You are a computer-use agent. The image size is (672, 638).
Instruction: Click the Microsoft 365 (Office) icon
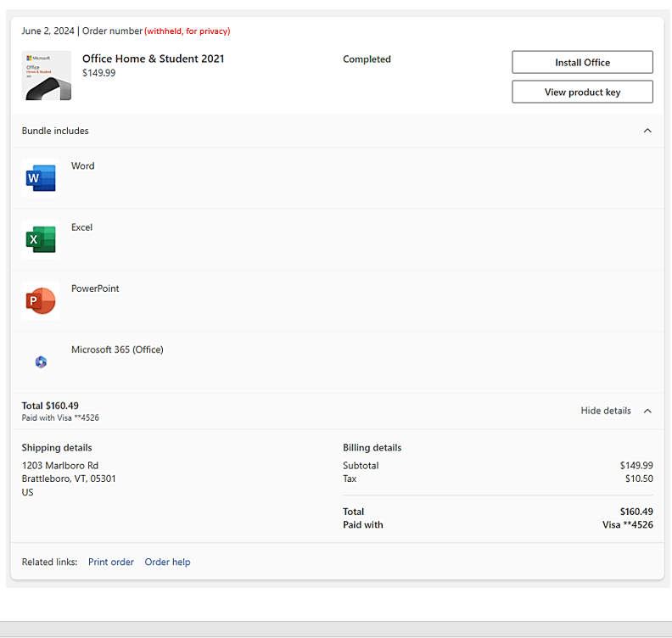click(x=41, y=362)
